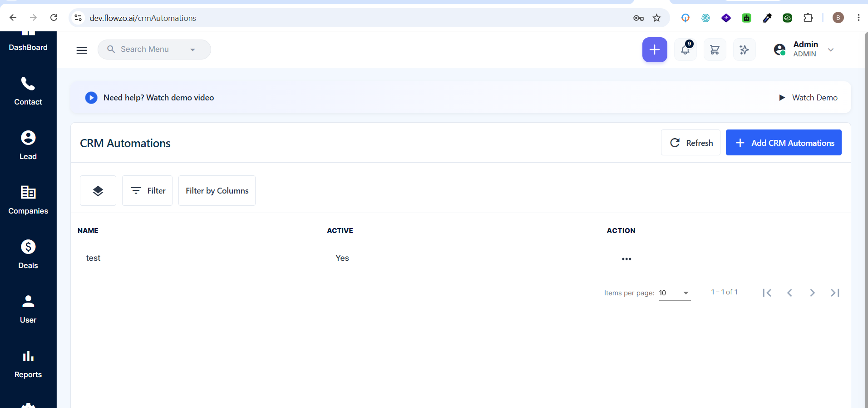Click the Admin profile avatar
The height and width of the screenshot is (408, 868).
780,50
